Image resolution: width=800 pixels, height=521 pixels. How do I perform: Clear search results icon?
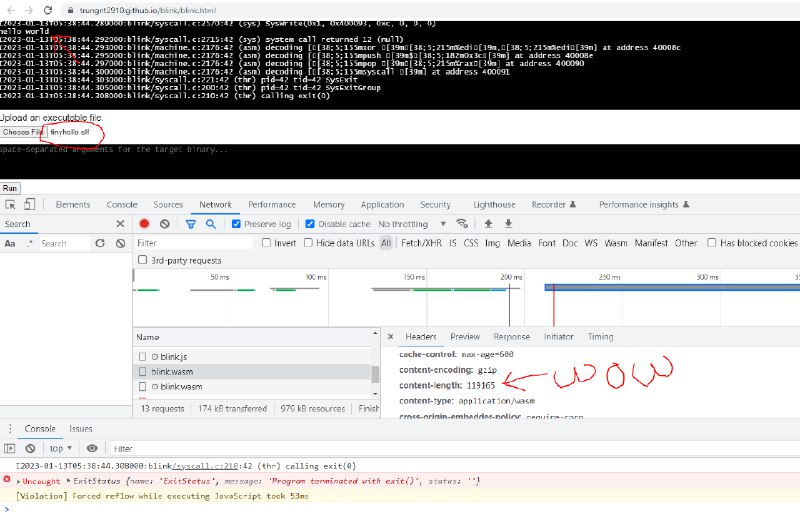[120, 243]
